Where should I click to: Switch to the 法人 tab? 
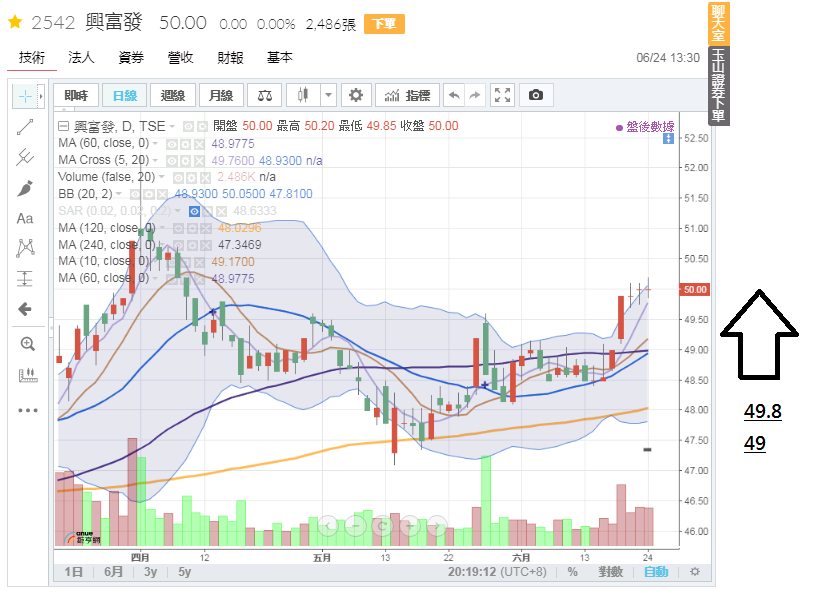81,58
